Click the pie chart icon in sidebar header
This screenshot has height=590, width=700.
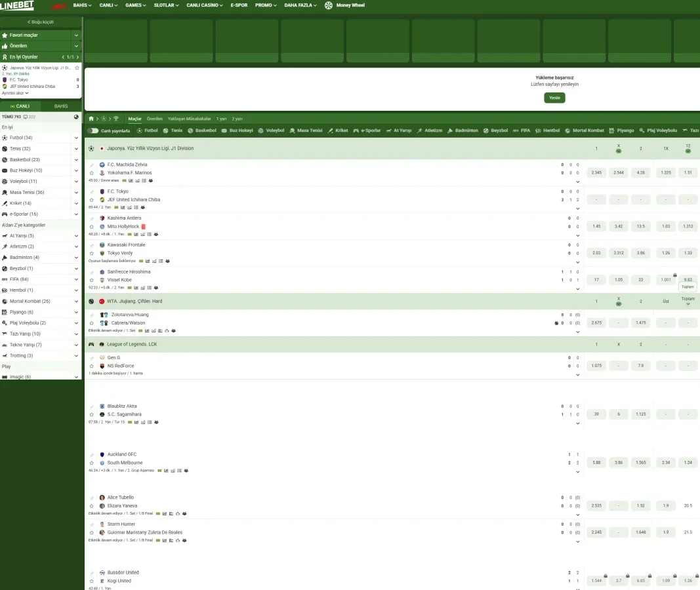tap(76, 117)
